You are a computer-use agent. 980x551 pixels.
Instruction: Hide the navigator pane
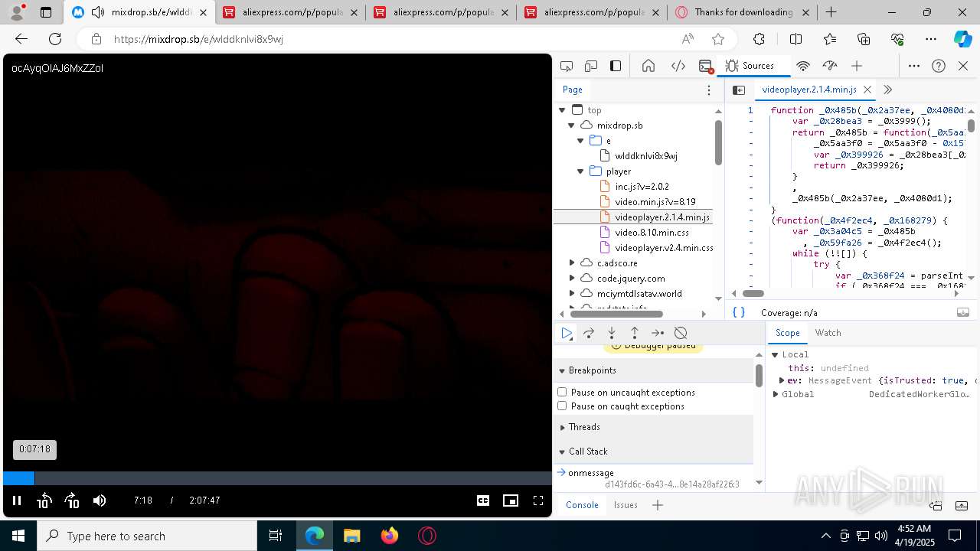[739, 90]
